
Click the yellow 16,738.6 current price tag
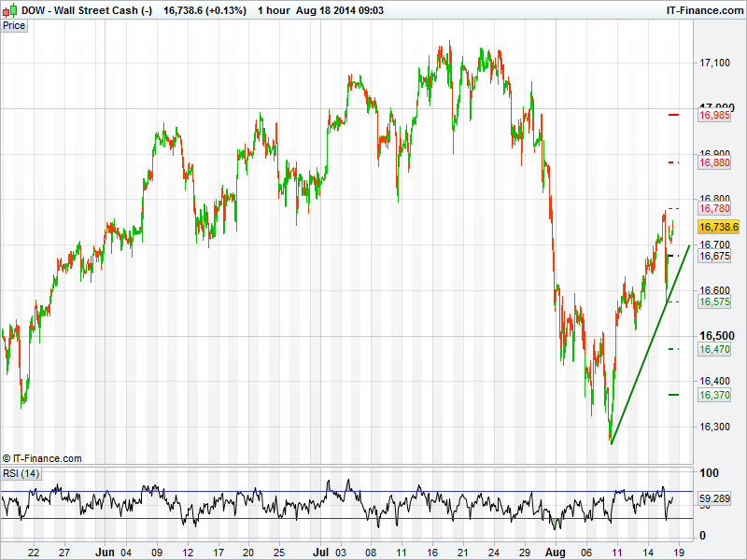tap(718, 227)
